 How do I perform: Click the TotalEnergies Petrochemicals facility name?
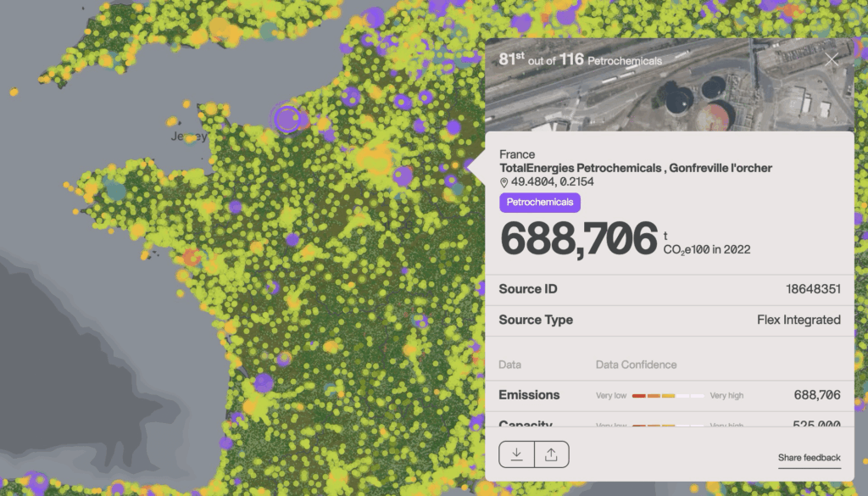tap(636, 168)
